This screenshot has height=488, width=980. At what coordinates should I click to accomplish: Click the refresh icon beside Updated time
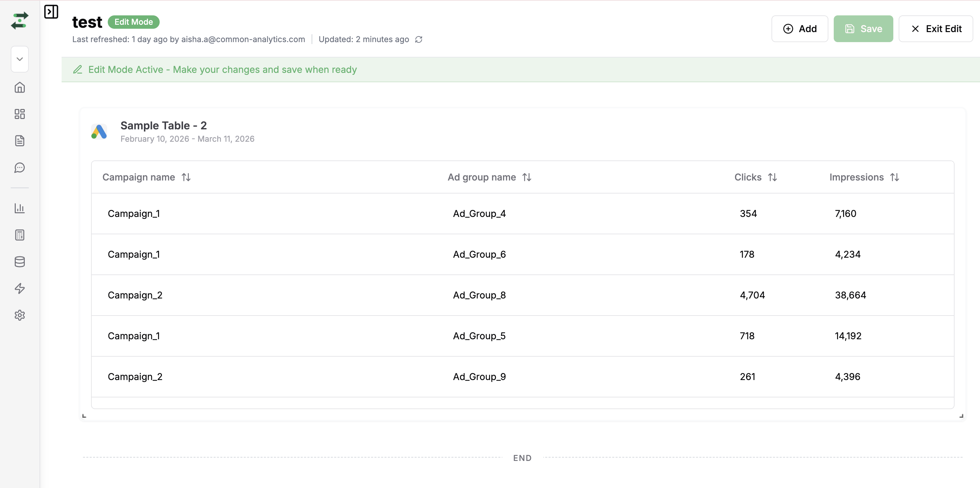(x=419, y=39)
